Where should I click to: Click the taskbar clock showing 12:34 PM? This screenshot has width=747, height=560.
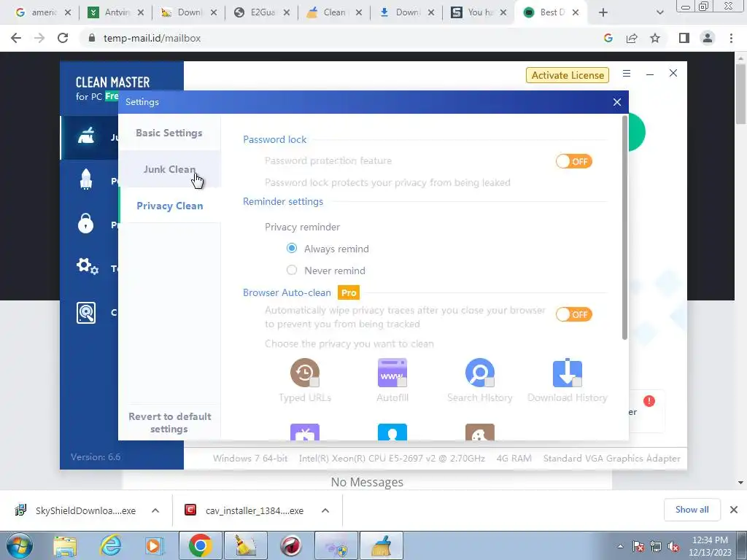click(710, 546)
